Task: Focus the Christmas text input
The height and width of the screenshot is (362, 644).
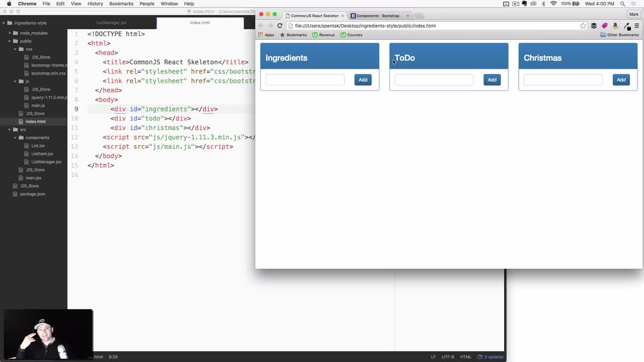Action: pyautogui.click(x=563, y=80)
